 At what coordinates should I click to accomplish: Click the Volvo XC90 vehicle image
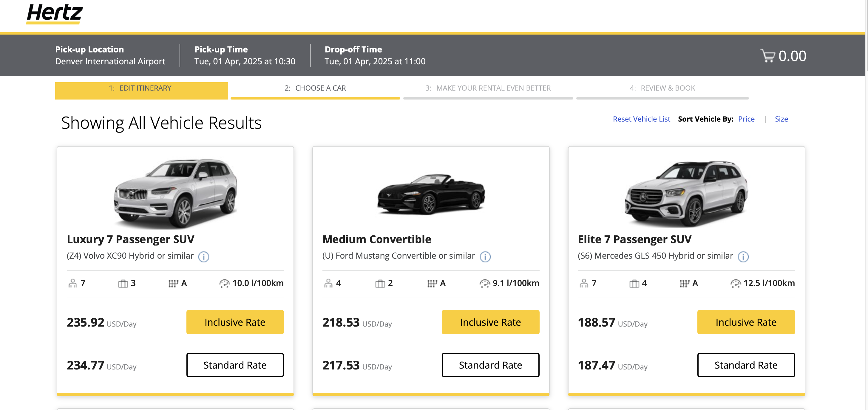[x=175, y=194]
